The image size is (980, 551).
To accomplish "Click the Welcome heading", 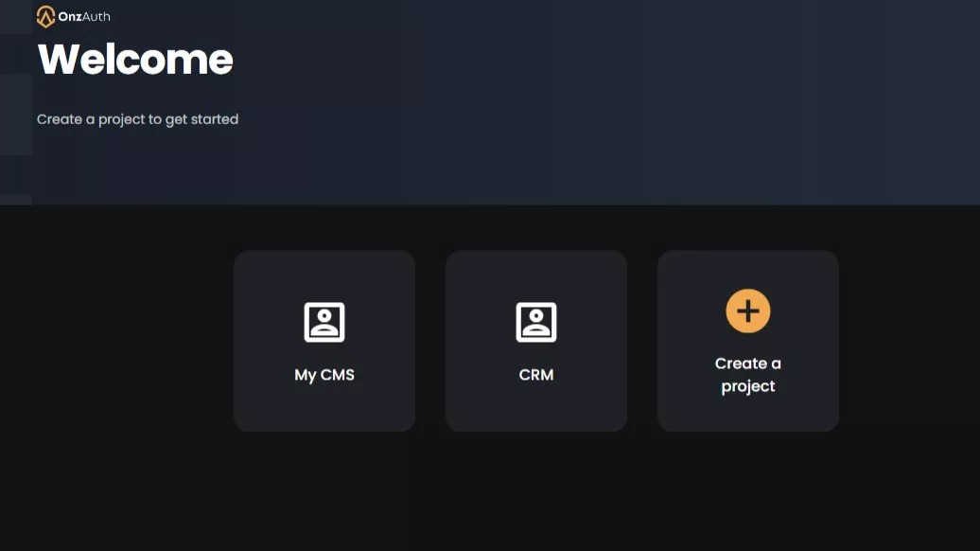I will coord(135,60).
